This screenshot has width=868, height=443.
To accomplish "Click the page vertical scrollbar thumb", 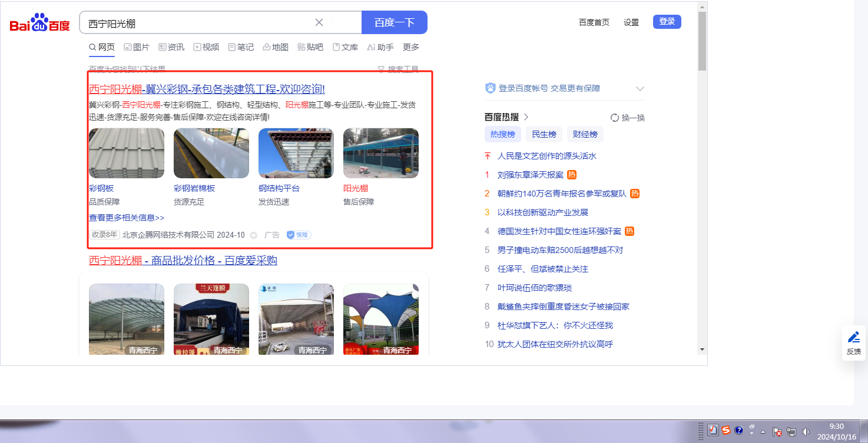I will (x=702, y=41).
